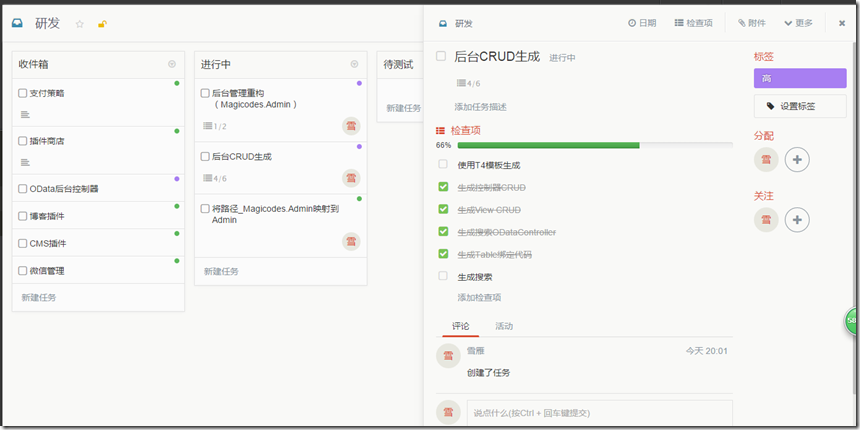The height and width of the screenshot is (430, 860).
Task: Click 新建任务 in 进行中 column
Action: pos(222,271)
